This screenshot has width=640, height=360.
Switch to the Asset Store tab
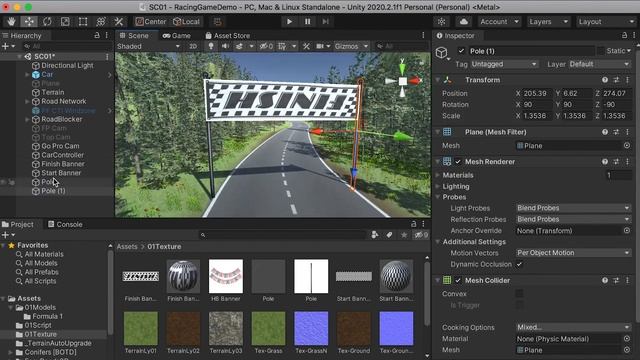pos(227,36)
